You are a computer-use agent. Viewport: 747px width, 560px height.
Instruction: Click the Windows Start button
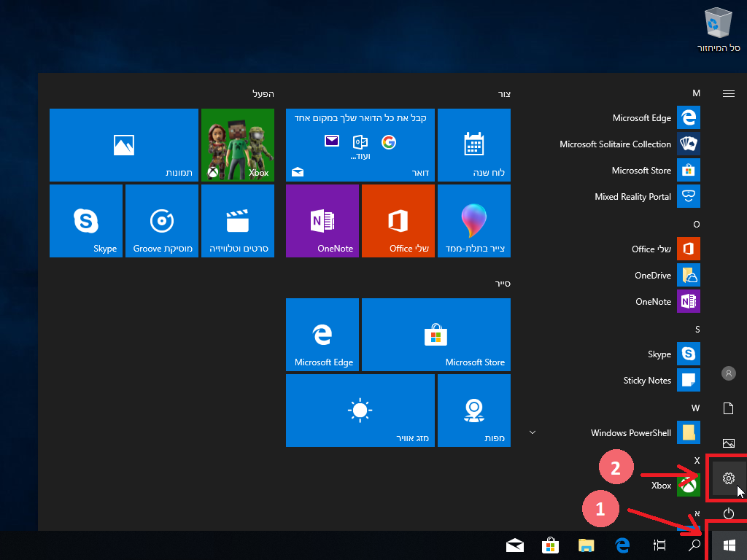tap(729, 545)
